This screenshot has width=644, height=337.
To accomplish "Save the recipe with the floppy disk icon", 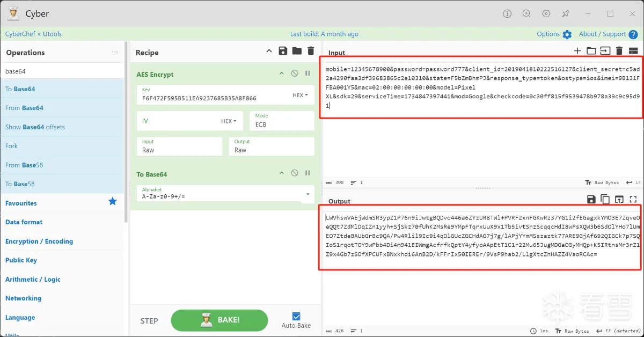I will coord(283,51).
